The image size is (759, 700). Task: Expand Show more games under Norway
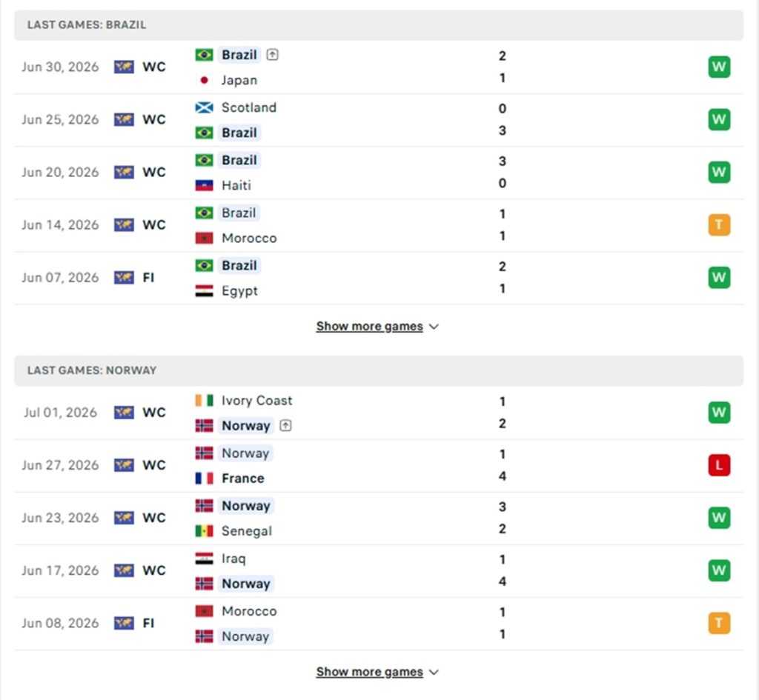click(369, 672)
